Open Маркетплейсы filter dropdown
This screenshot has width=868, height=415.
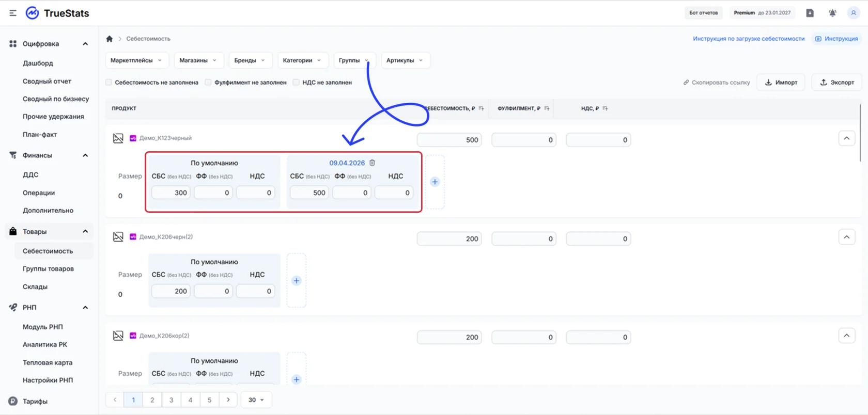[136, 60]
